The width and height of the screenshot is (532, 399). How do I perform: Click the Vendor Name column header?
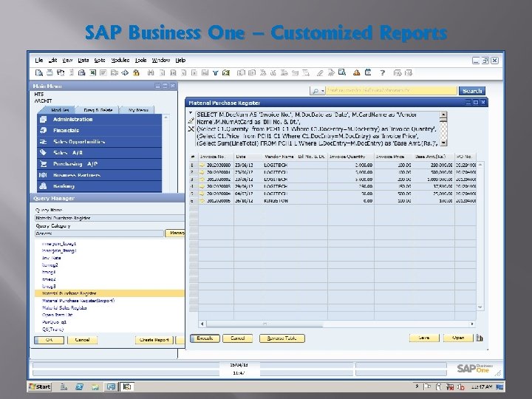[x=279, y=157]
